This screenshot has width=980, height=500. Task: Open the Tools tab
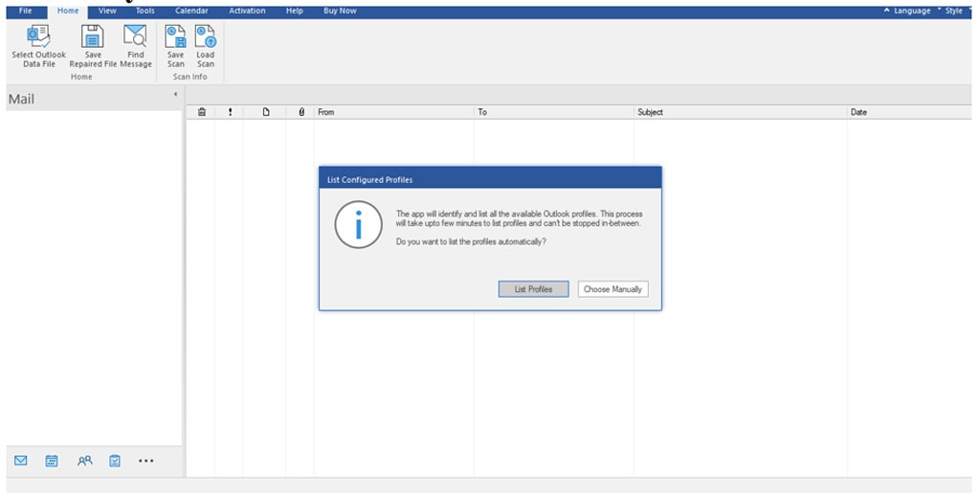coord(145,11)
